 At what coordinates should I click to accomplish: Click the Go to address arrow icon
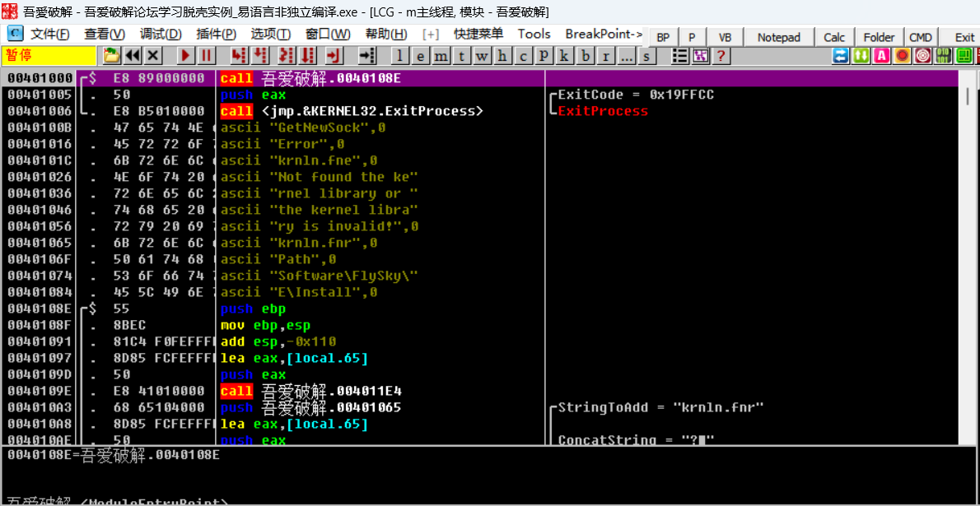click(x=367, y=56)
